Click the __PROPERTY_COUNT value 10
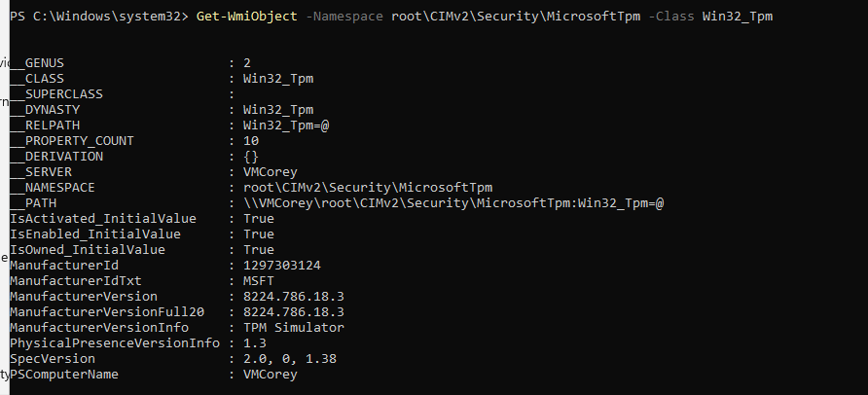 click(251, 140)
